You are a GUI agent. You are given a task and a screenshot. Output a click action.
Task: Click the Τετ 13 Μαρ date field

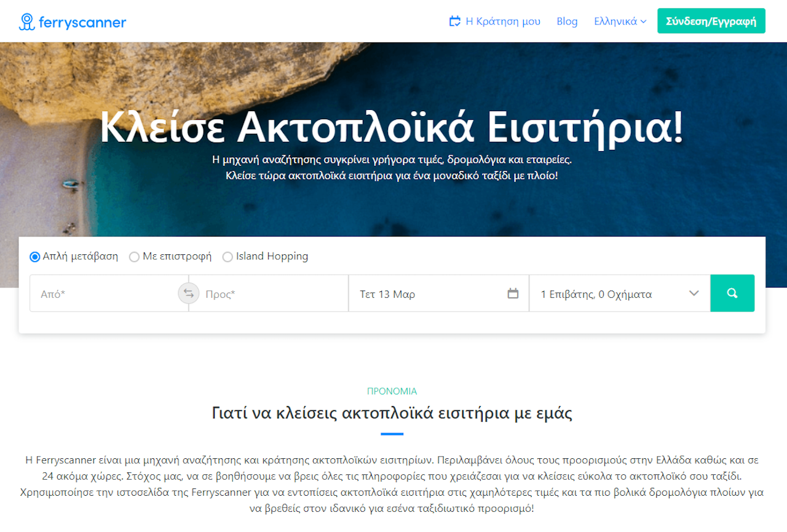coord(430,294)
